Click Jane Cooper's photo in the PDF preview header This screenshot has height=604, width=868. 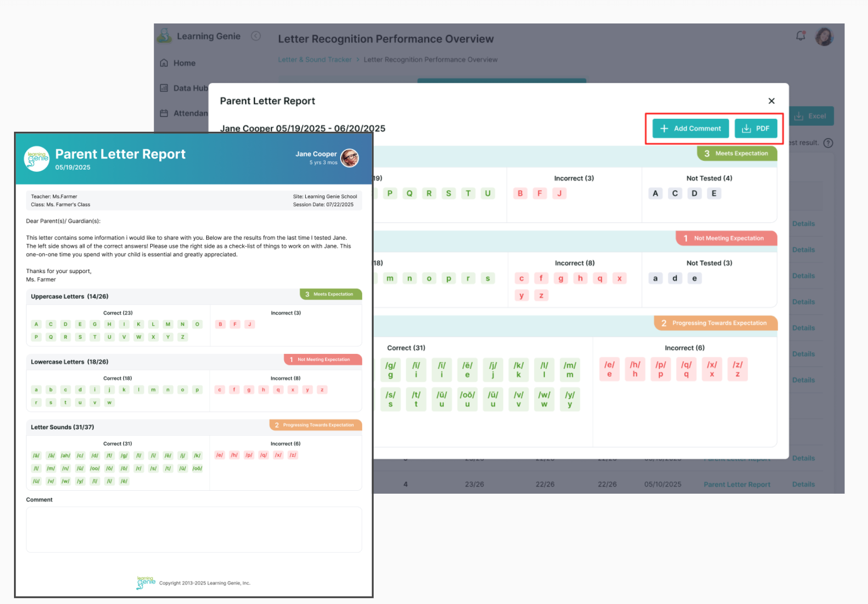pyautogui.click(x=350, y=158)
